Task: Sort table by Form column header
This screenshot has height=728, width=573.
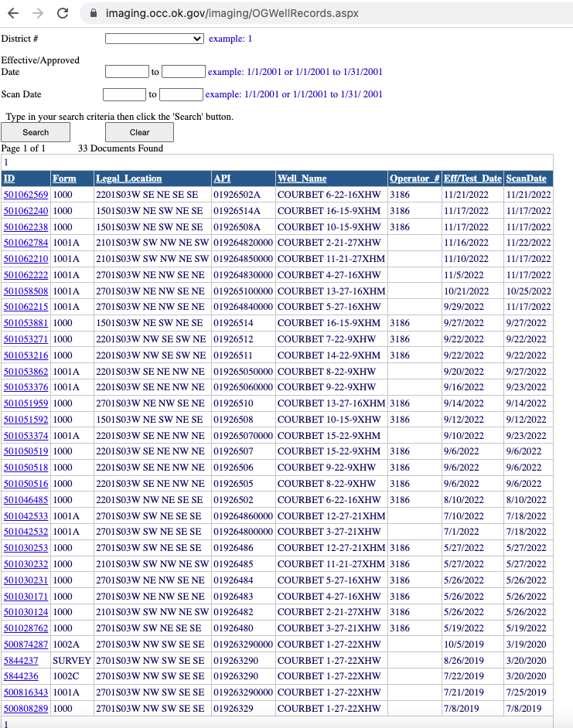Action: (64, 179)
